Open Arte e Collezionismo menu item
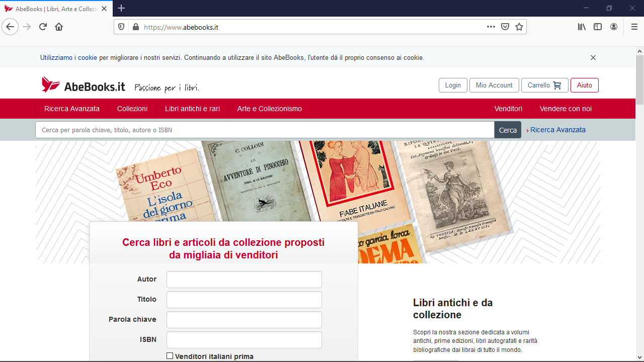 pyautogui.click(x=270, y=109)
